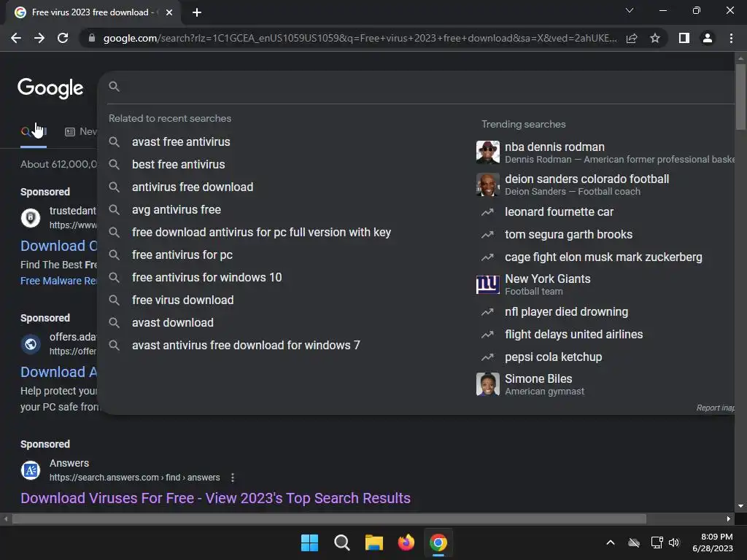747x560 pixels.
Task: Select free antivirus for windows 10
Action: [x=206, y=278]
